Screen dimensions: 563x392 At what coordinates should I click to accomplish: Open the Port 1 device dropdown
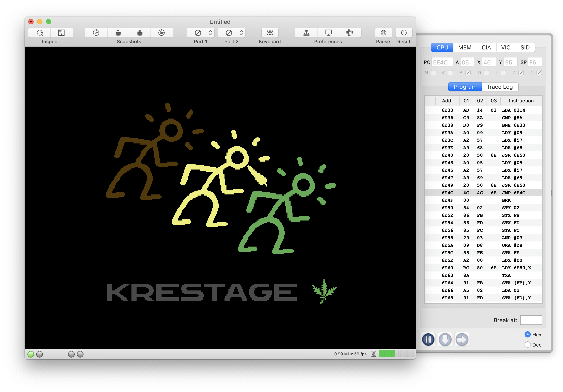coord(201,33)
